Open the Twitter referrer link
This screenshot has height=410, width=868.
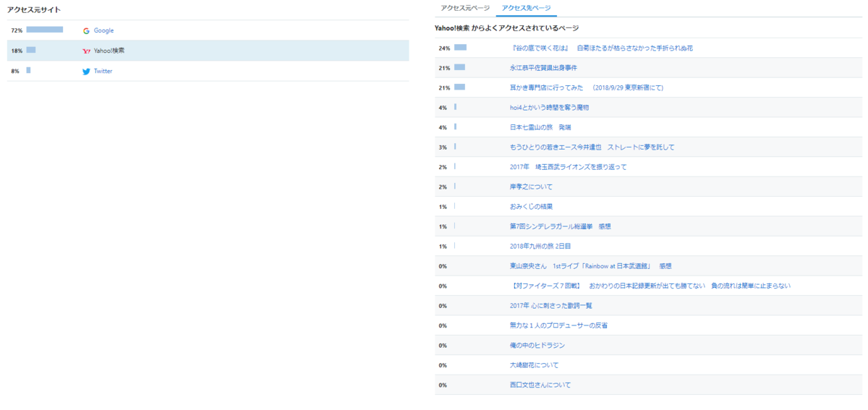coord(103,71)
